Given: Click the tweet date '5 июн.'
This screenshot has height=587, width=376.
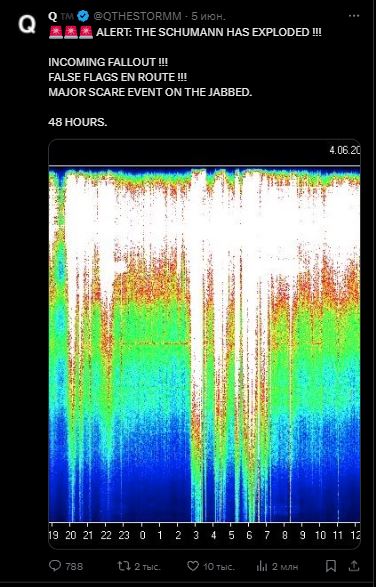Looking at the screenshot, I should pos(209,16).
